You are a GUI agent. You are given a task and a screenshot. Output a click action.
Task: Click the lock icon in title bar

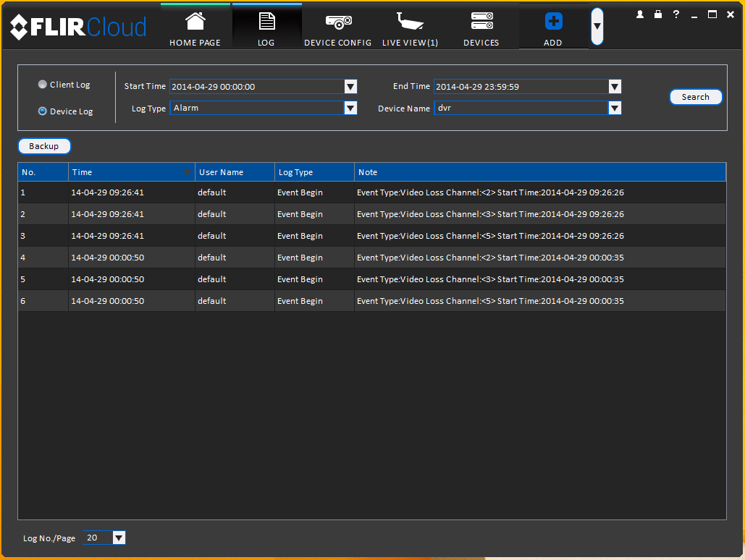click(x=658, y=14)
